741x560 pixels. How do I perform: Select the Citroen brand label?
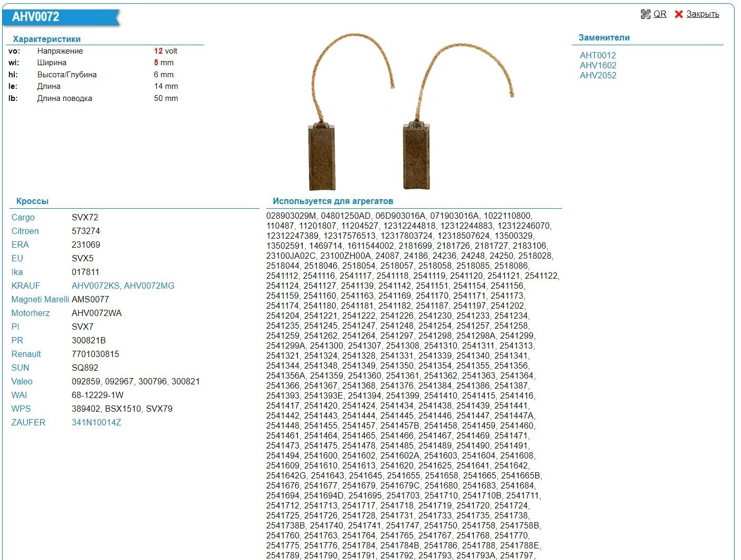pyautogui.click(x=25, y=231)
